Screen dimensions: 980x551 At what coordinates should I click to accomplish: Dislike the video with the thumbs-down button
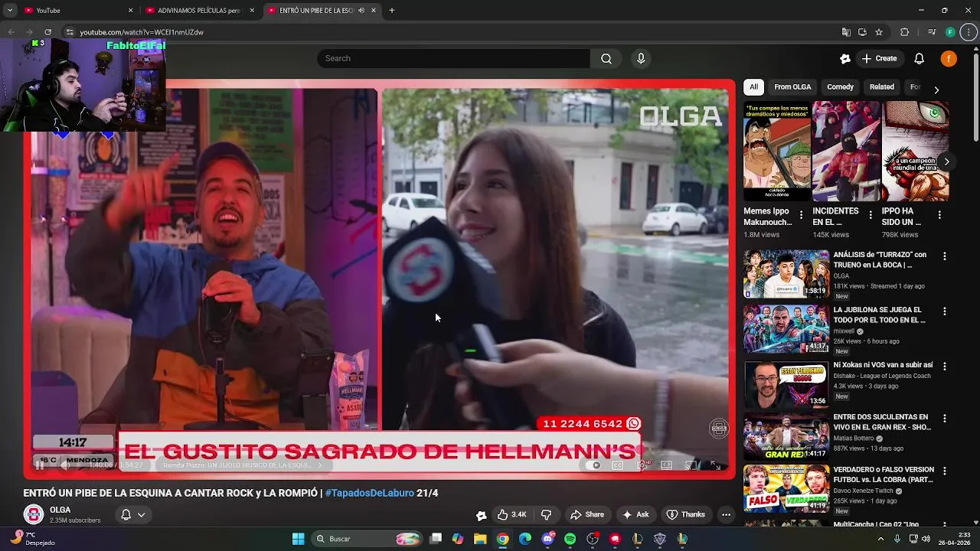[x=546, y=514]
